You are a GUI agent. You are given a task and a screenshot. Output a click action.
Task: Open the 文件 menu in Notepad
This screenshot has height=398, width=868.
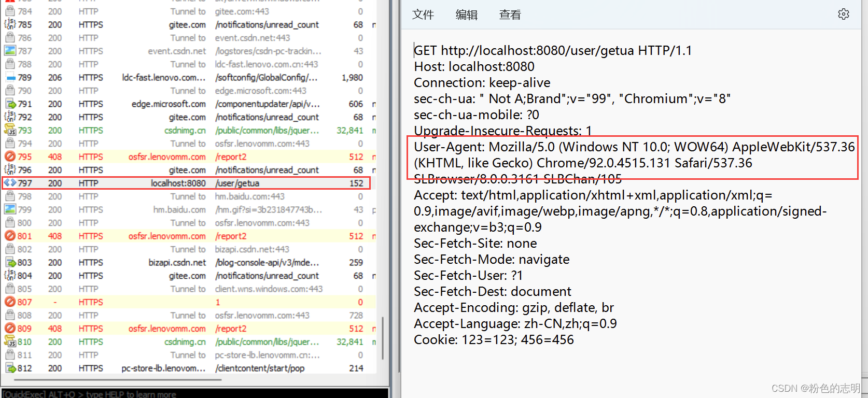(x=423, y=15)
